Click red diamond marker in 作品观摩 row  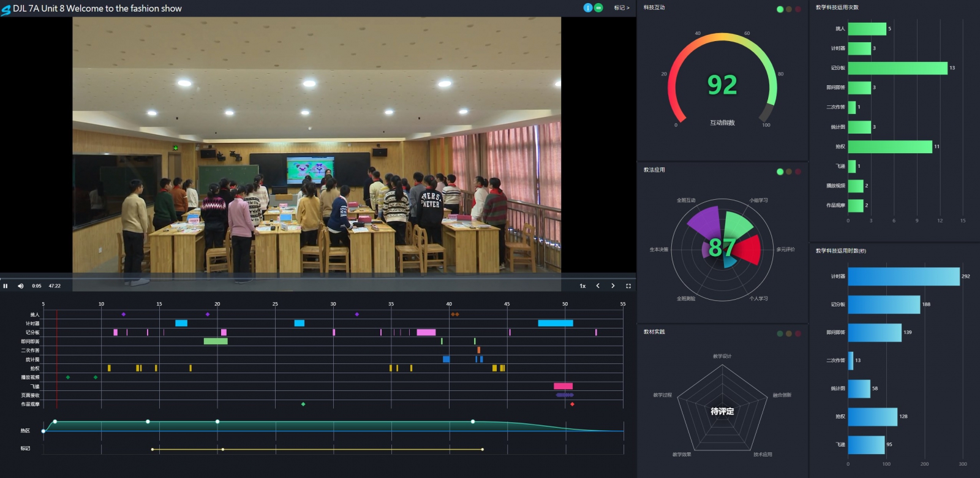coord(572,404)
